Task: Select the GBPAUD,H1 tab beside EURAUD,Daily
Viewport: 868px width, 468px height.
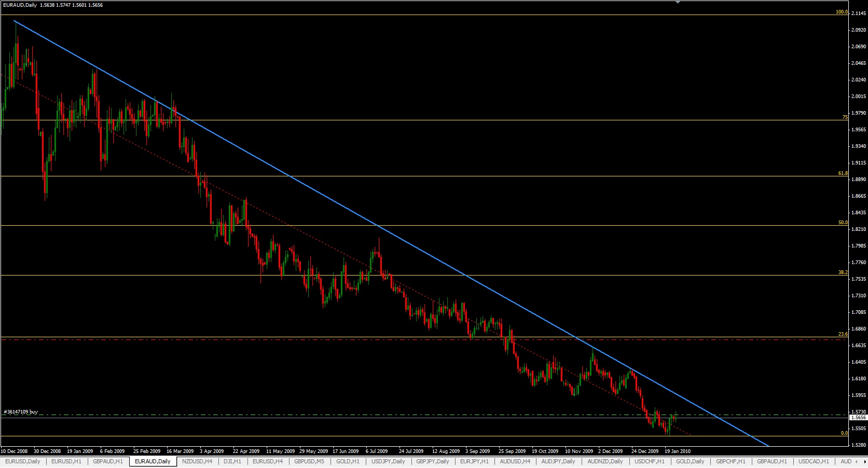Action: (108, 461)
